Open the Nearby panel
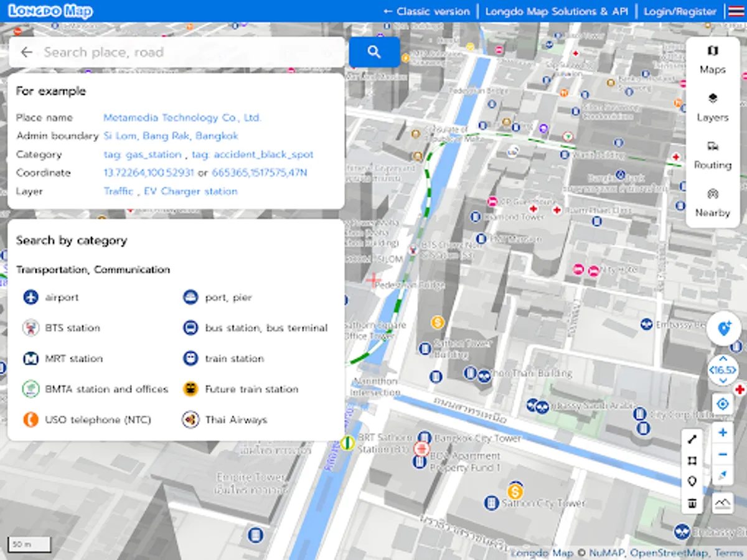The width and height of the screenshot is (747, 560). click(713, 203)
